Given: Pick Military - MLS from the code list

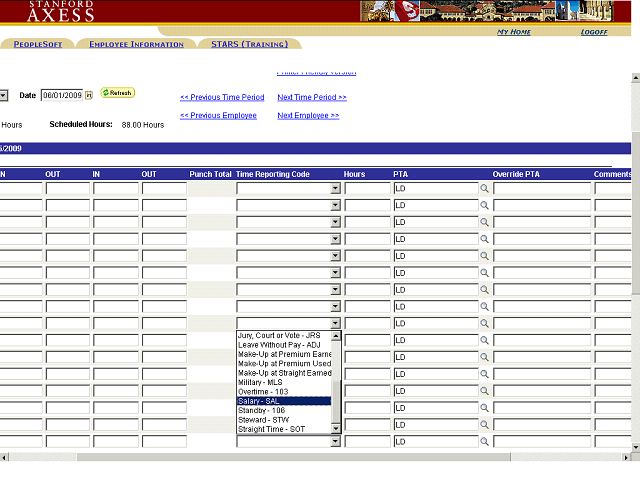Looking at the screenshot, I should (284, 382).
